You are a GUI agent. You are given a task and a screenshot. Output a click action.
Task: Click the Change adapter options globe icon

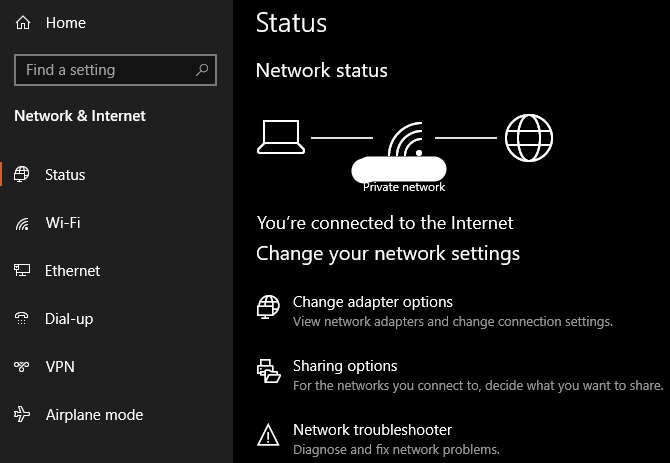tap(268, 307)
